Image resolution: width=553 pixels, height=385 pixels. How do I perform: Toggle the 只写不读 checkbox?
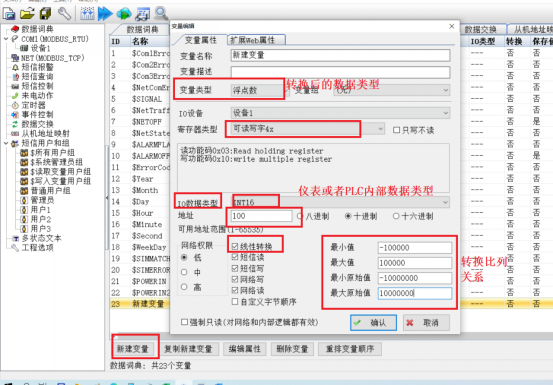coord(396,130)
